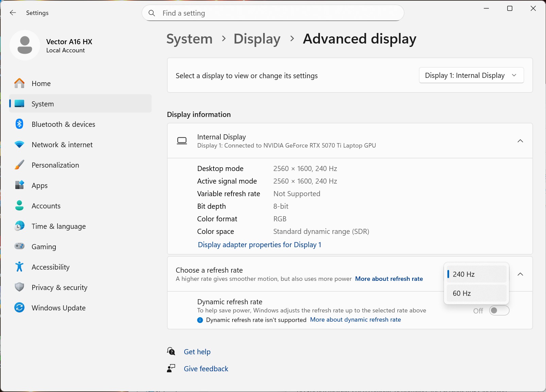Click the Network Wi-Fi icon
This screenshot has height=392, width=546.
coord(19,144)
